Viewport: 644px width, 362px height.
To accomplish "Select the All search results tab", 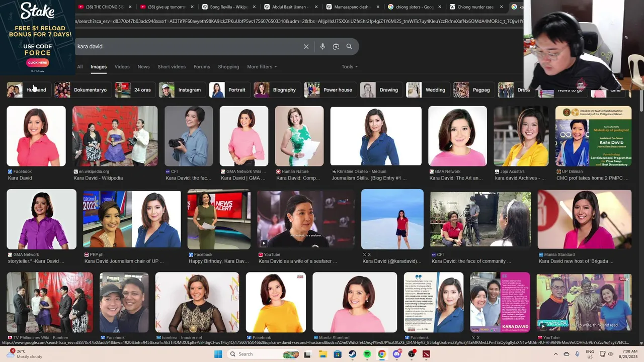I will tap(80, 66).
